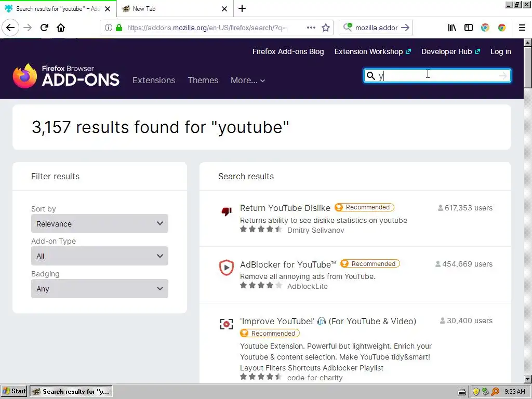The height and width of the screenshot is (399, 532).
Task: Submit add-ons search with the arrow
Action: point(503,76)
